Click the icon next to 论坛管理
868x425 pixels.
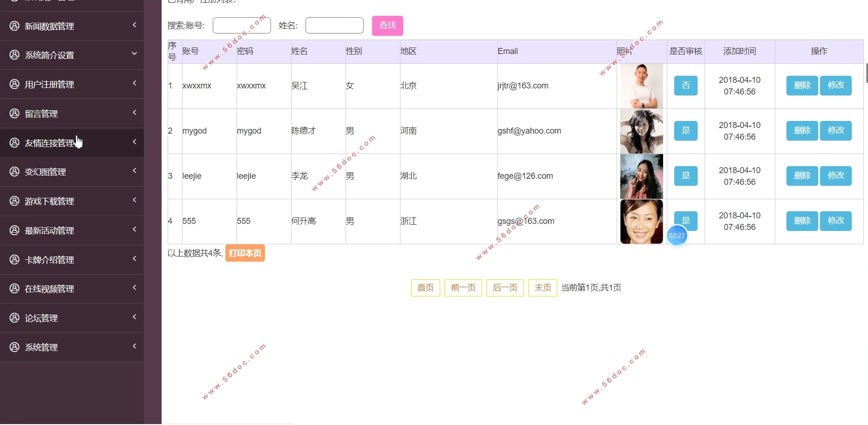[x=14, y=317]
